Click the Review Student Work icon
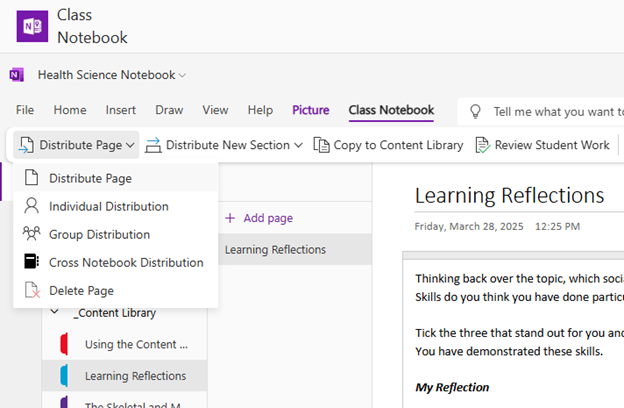Viewport: 624px width, 408px height. point(482,145)
